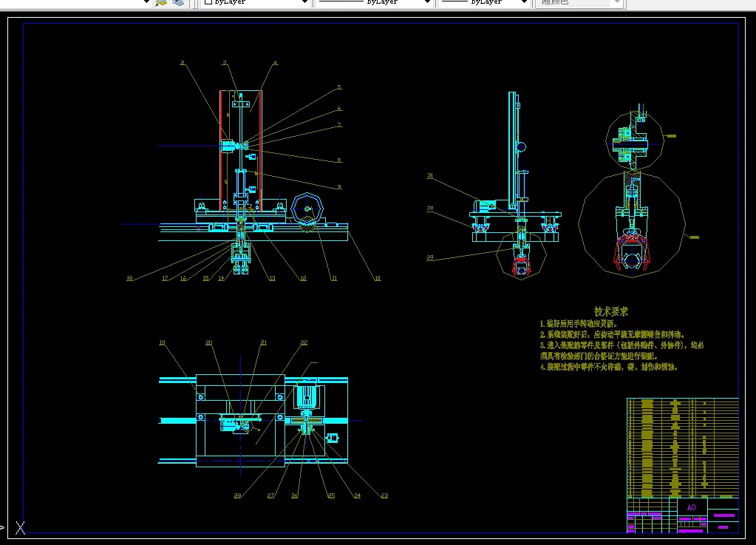The image size is (756, 545).
Task: Select technical requirement line 1 text
Action: point(578,324)
